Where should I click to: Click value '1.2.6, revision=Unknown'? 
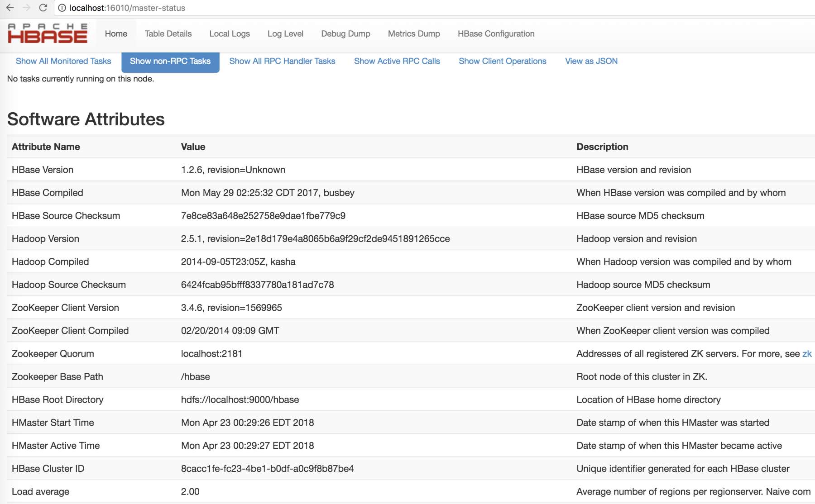click(x=233, y=170)
